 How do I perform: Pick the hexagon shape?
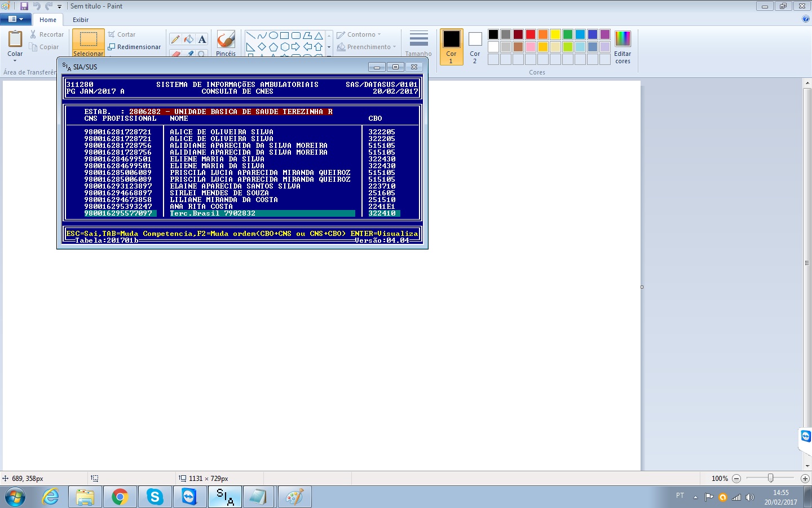point(284,47)
